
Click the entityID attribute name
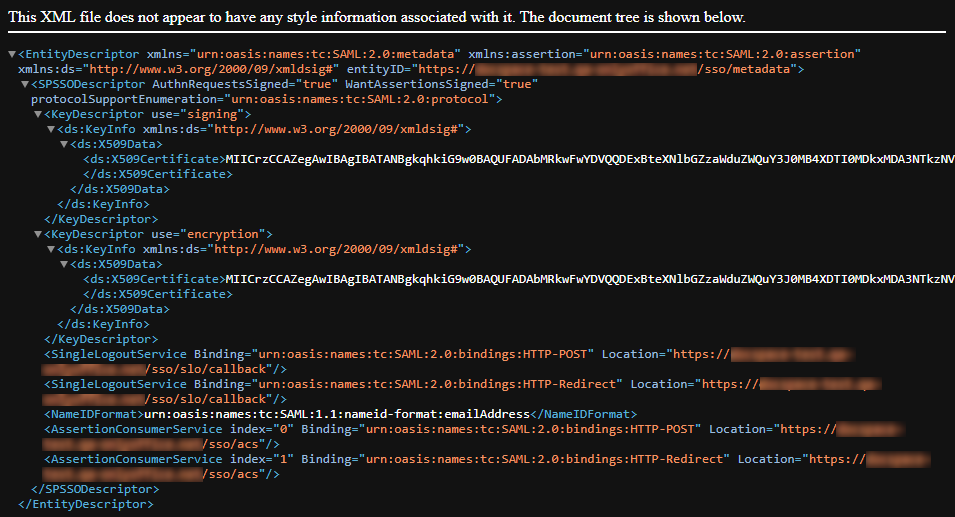pyautogui.click(x=375, y=69)
